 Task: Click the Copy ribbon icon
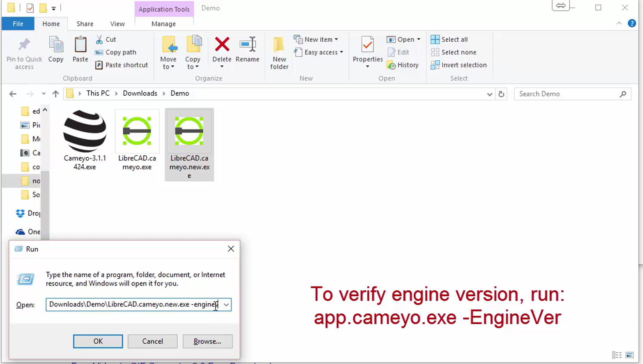56,45
